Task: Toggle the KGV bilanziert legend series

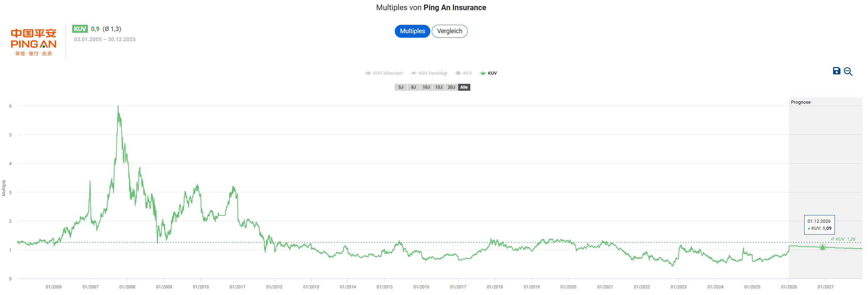Action: click(384, 73)
